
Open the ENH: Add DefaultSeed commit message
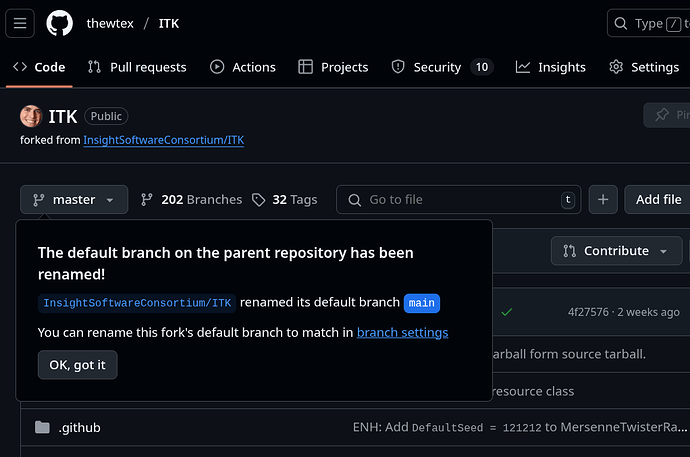(x=520, y=428)
